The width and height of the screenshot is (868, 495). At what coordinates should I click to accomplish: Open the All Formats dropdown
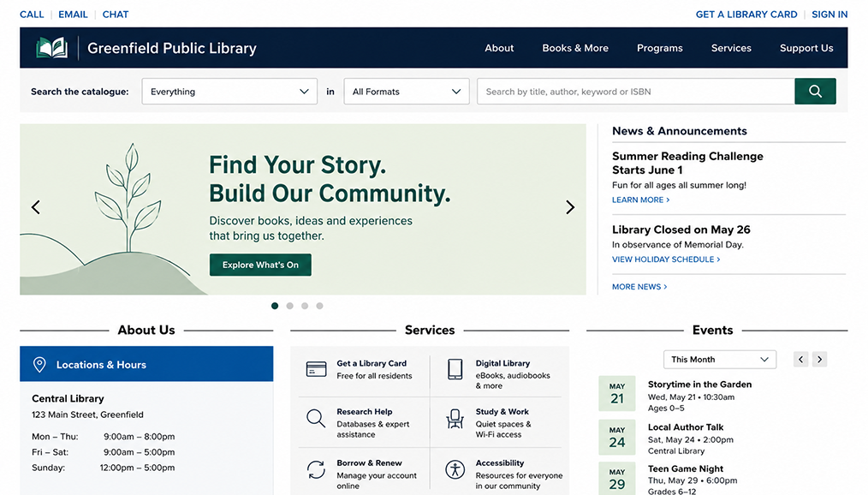coord(407,92)
